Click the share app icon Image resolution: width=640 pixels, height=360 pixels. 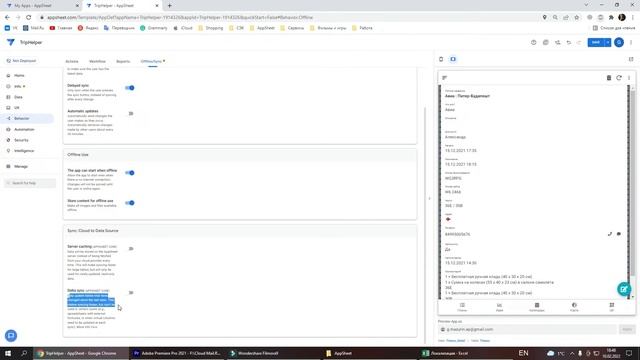[x=558, y=42]
